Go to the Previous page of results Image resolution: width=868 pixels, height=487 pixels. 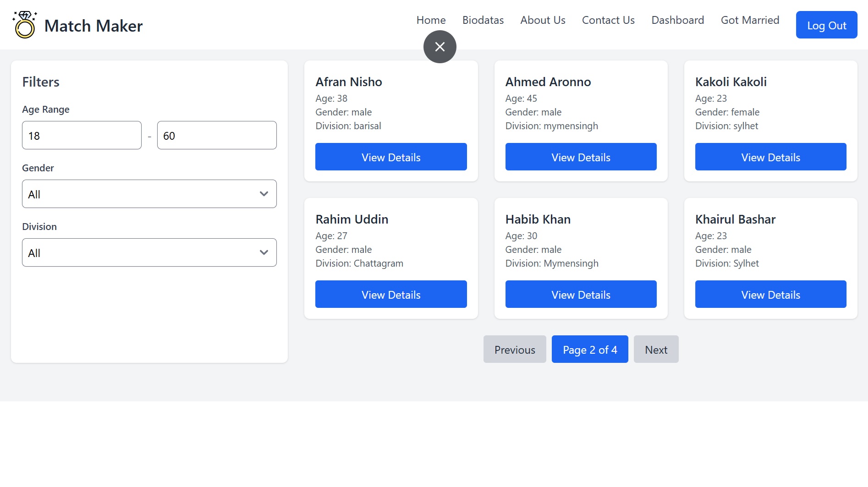(514, 350)
